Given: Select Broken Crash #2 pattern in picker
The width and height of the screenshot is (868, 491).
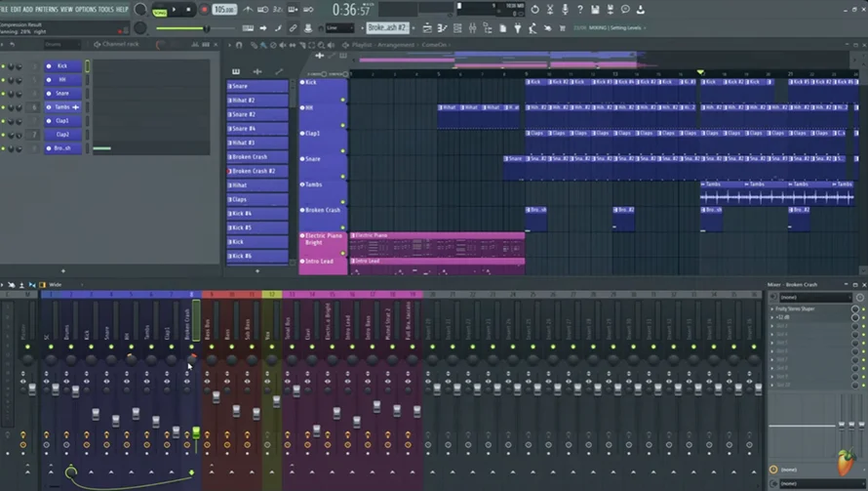Looking at the screenshot, I should click(257, 171).
